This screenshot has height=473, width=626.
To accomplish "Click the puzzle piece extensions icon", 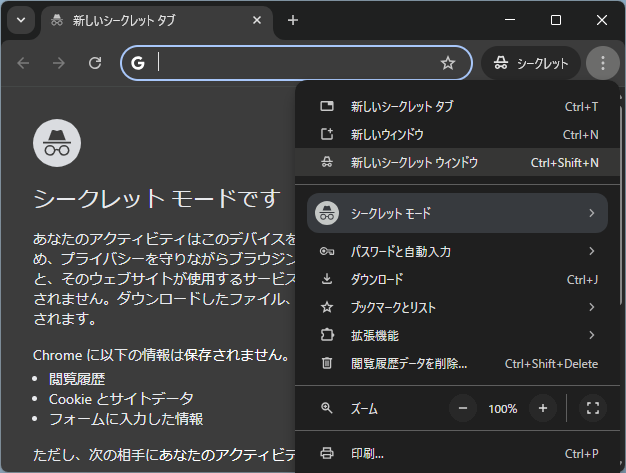I will pos(327,335).
